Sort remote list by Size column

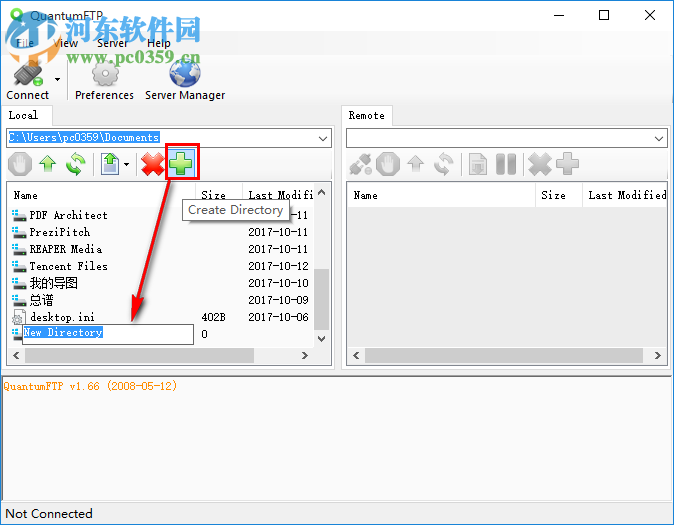point(559,195)
